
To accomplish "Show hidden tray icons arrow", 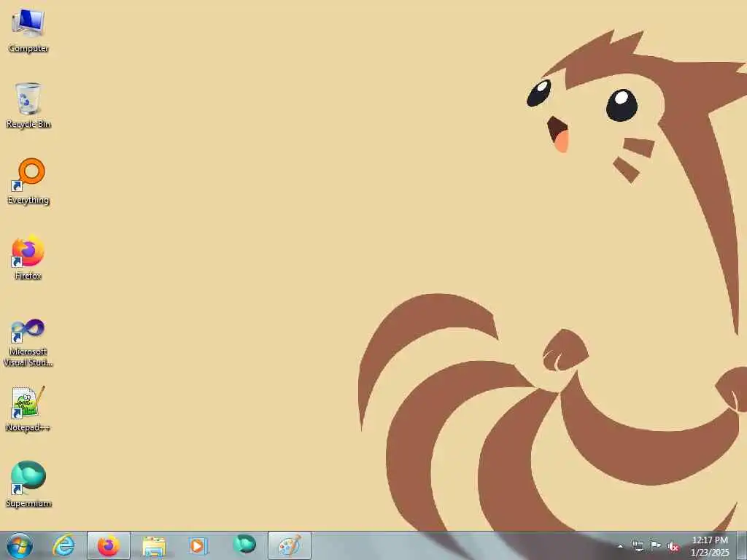I will 620,546.
